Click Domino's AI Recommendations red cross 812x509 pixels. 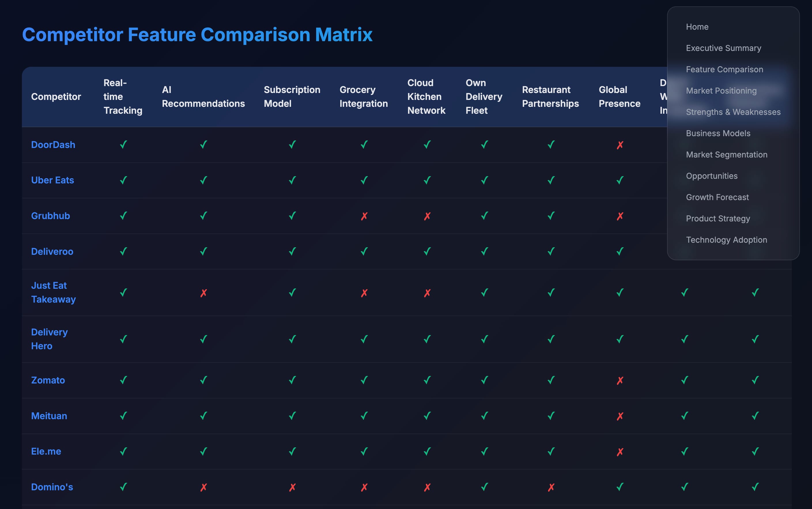(203, 487)
